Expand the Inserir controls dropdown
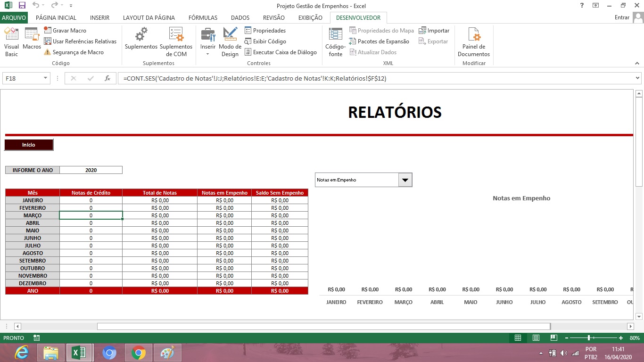This screenshot has width=644, height=362. tap(207, 54)
